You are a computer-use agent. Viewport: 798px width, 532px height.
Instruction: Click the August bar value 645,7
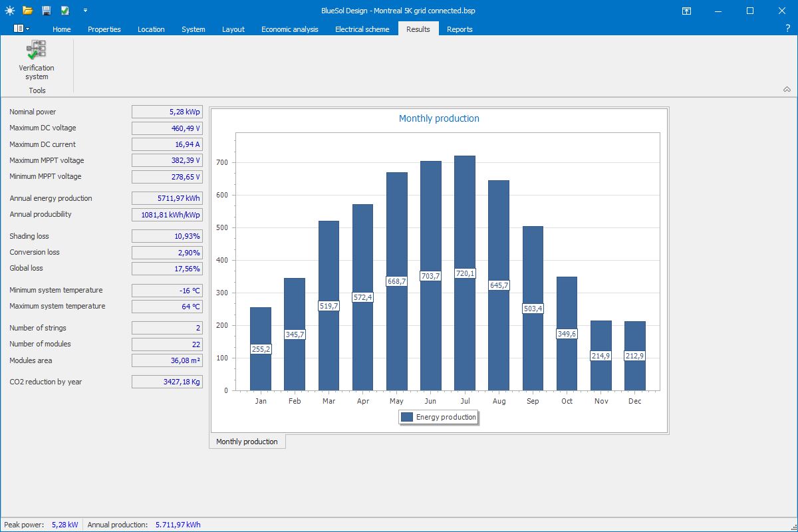(x=499, y=285)
